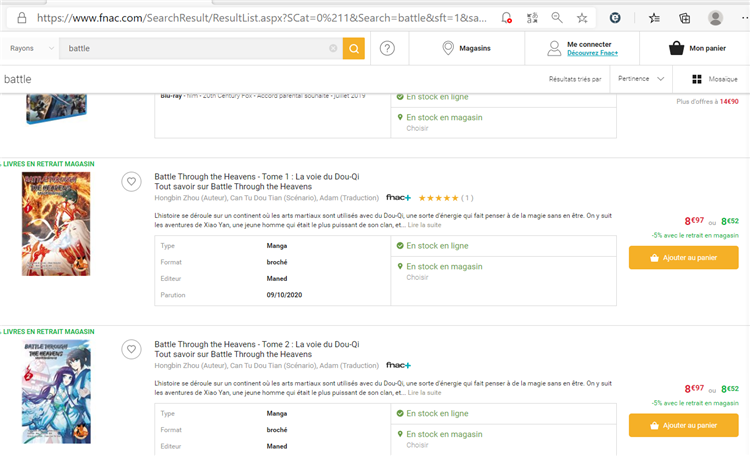Image resolution: width=750 pixels, height=456 pixels.
Task: Click the Mosaïque view label
Action: [723, 79]
